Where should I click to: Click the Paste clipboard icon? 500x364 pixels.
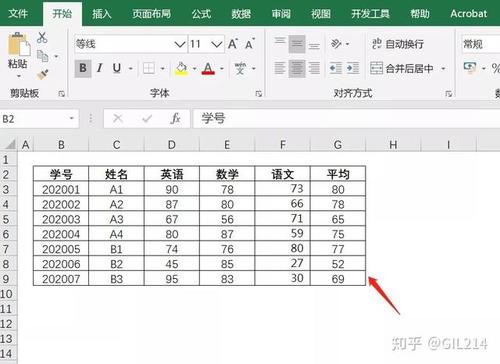(18, 44)
